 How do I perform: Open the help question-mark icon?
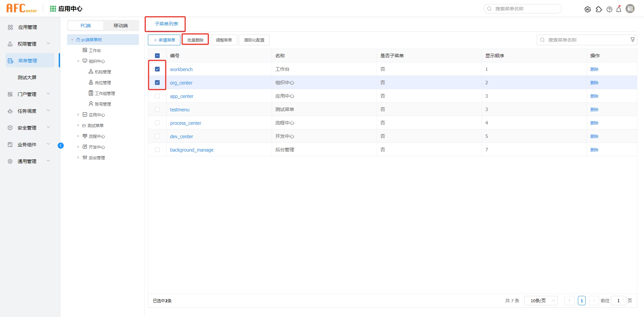[x=609, y=9]
